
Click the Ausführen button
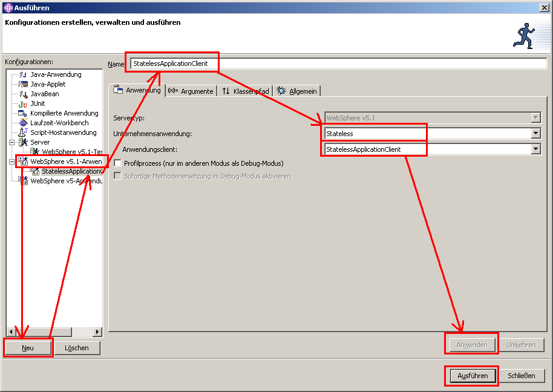tap(473, 376)
